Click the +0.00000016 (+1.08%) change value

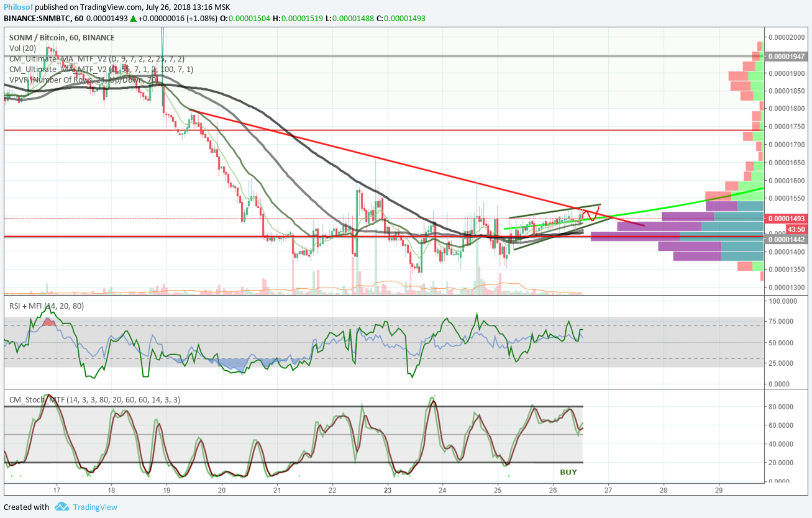tap(178, 19)
